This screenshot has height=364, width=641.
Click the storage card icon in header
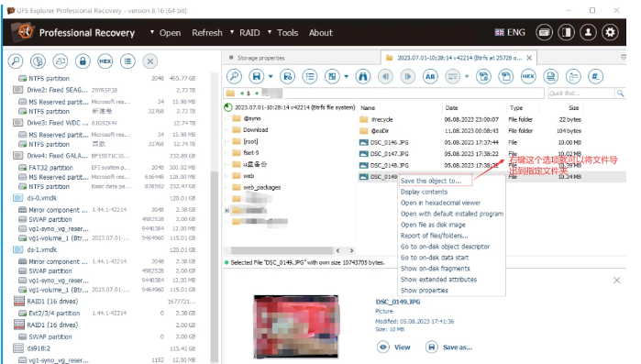(544, 32)
